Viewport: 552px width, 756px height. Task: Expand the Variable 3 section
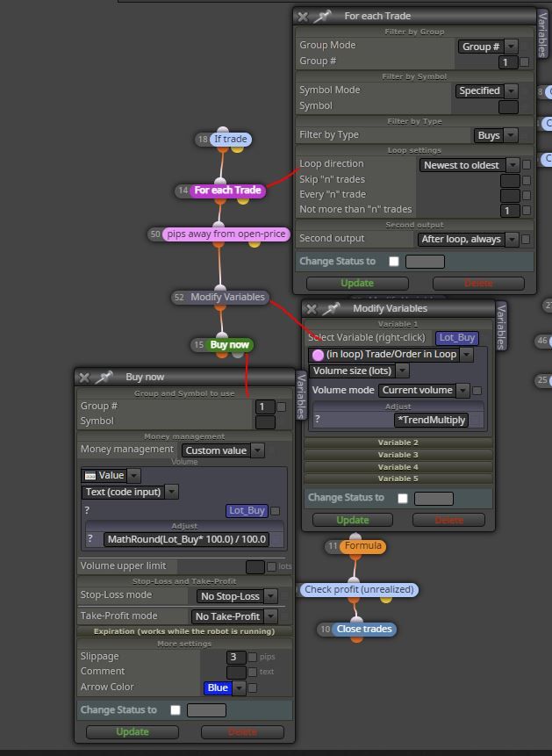(398, 455)
